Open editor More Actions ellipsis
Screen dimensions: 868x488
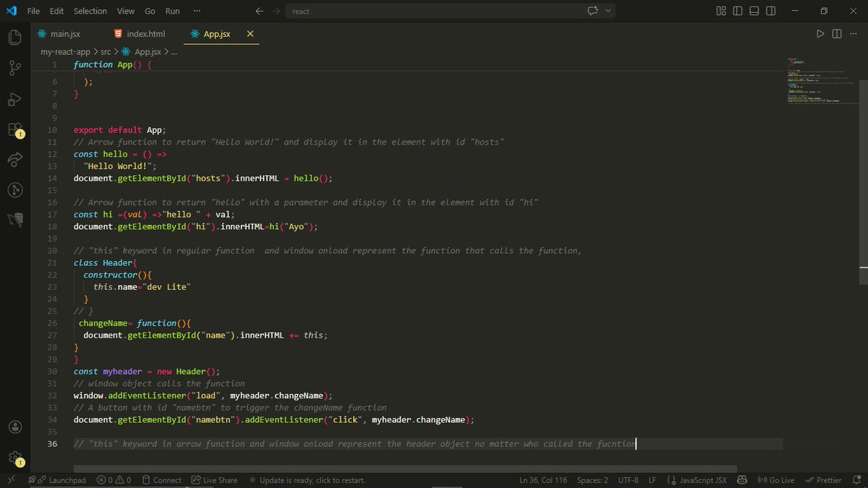(854, 34)
